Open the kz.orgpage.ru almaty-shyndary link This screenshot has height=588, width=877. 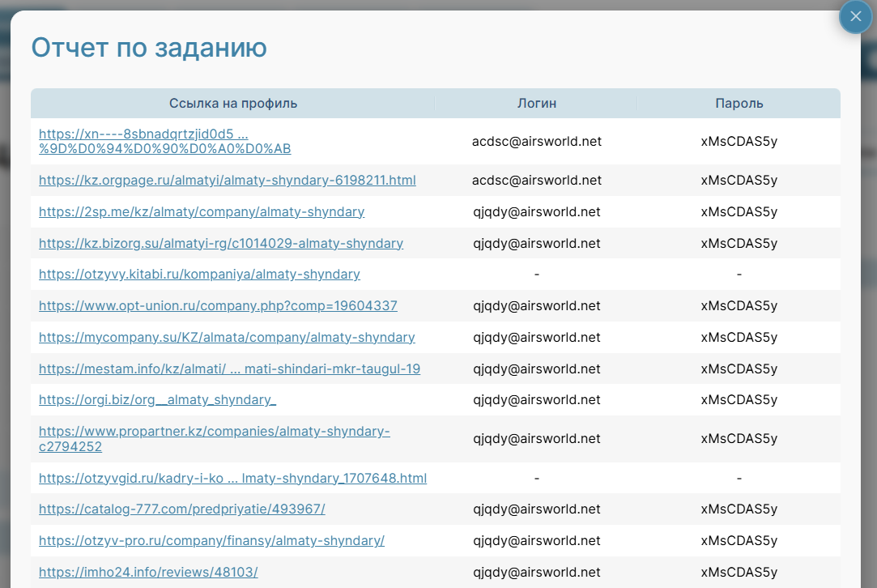[227, 181]
